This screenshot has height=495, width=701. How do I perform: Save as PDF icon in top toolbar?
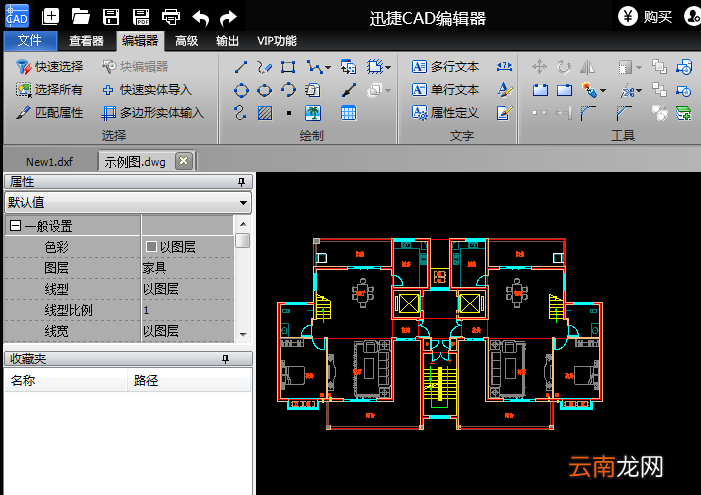(141, 17)
